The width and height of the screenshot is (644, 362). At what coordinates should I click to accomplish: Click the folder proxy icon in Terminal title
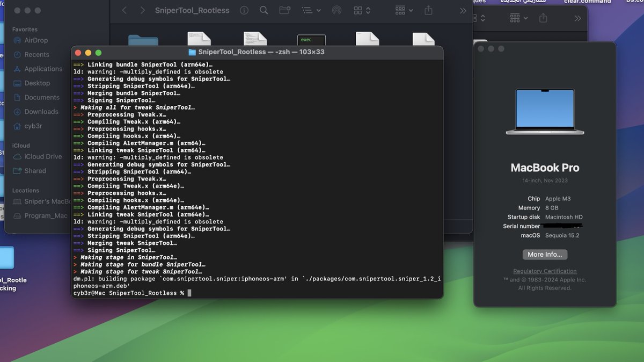[192, 52]
